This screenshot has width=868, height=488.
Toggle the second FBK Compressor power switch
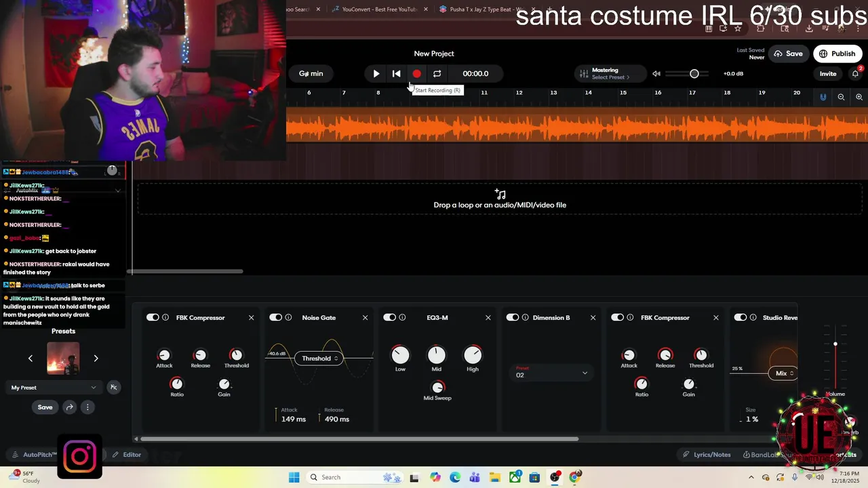click(617, 317)
